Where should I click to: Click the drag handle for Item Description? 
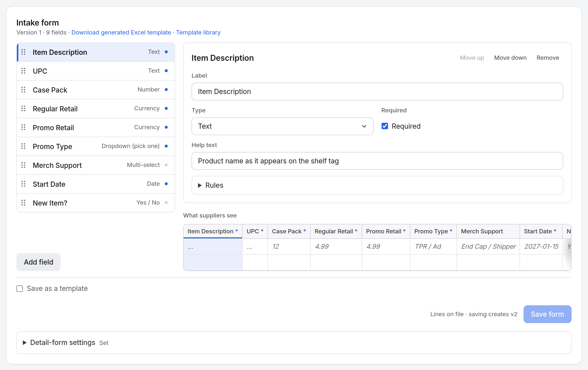point(23,52)
